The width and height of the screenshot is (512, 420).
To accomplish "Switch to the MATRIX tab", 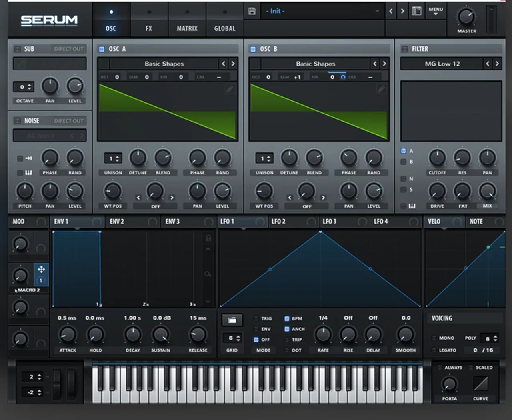I will tap(187, 20).
